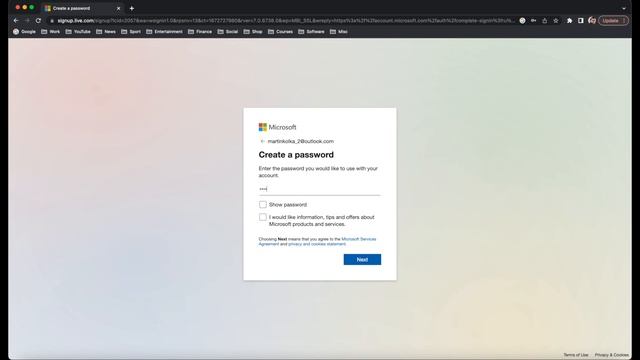
Task: Open the YouTube bookmarks folder
Action: 78,31
